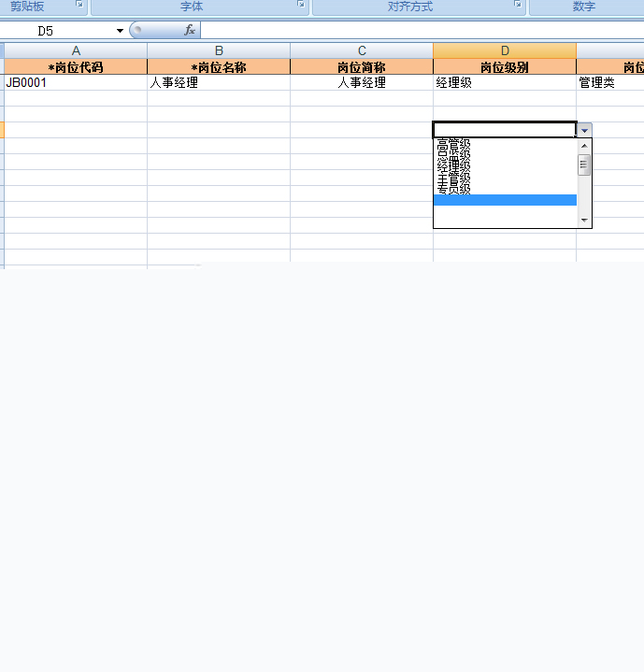Viewport: 644px width, 672px height.
Task: Click the 岗位级别 header cell
Action: [x=505, y=67]
